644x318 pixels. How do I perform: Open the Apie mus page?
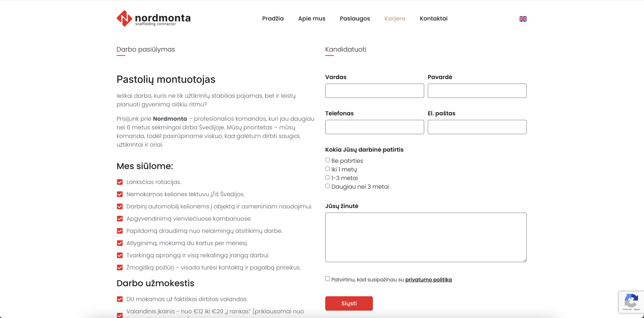[312, 19]
